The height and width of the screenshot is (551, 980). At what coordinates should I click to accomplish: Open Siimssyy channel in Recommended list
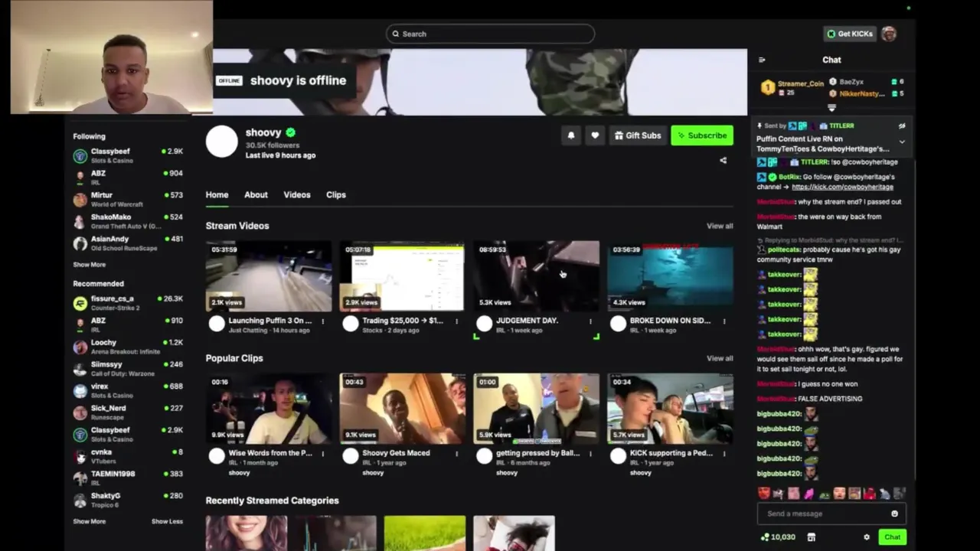pyautogui.click(x=128, y=369)
